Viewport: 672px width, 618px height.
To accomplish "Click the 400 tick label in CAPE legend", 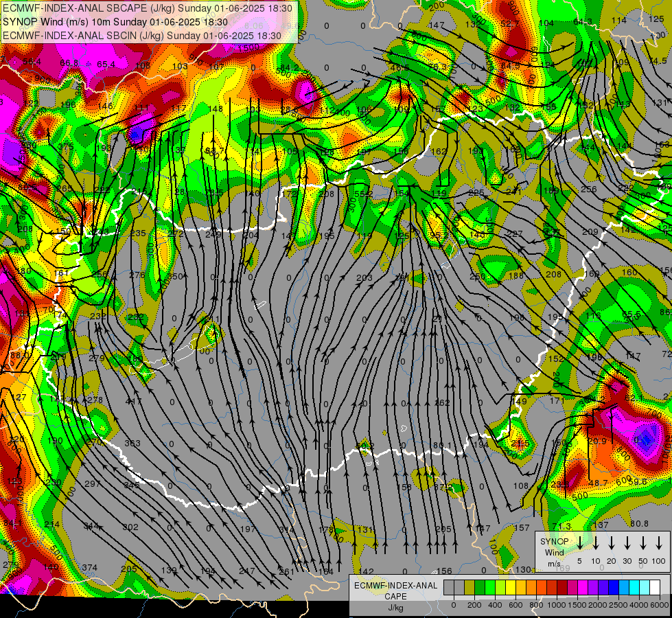I will pos(495,605).
